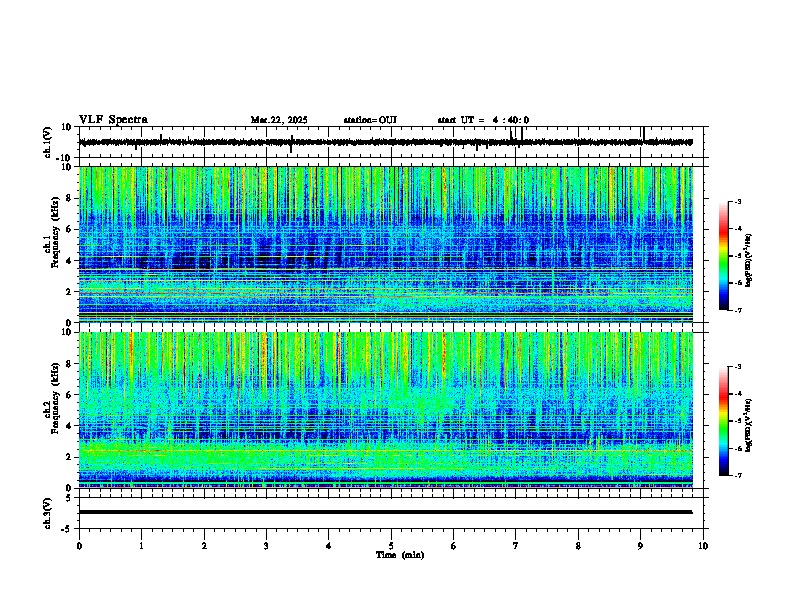This screenshot has height=612, width=792.
Task: Click the "Time (min)" axis title
Action: click(400, 555)
